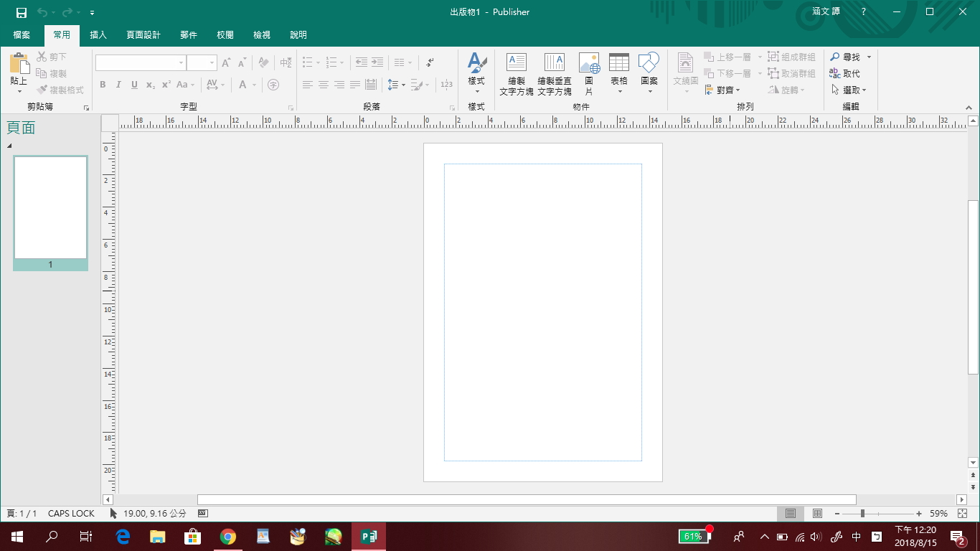The image size is (980, 551).
Task: Click the save icon in the title bar
Action: 22,12
